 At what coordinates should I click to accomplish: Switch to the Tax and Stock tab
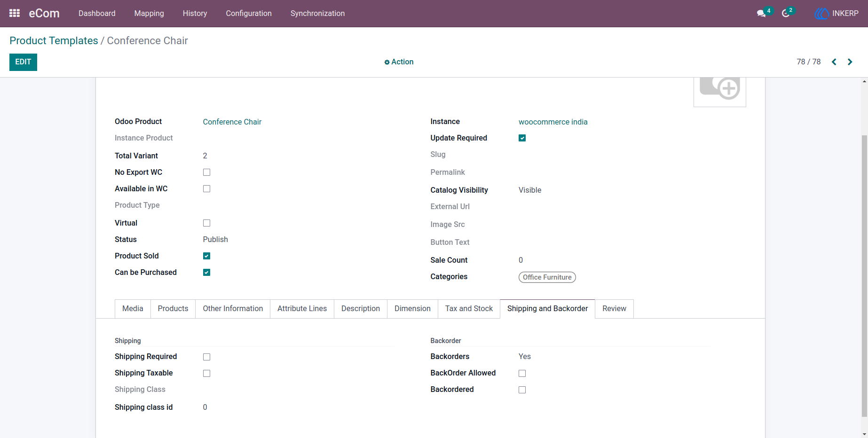pos(469,309)
